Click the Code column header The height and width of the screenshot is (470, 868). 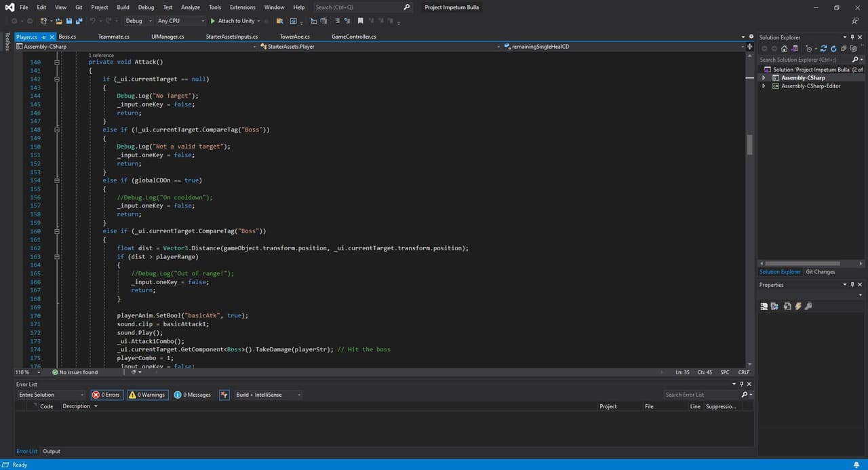[47, 406]
